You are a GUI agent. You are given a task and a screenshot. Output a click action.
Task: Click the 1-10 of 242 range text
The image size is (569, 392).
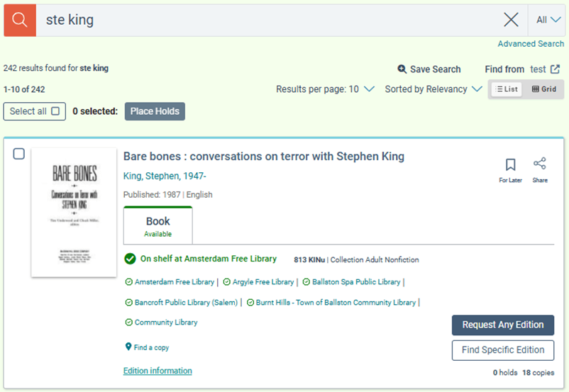(24, 89)
